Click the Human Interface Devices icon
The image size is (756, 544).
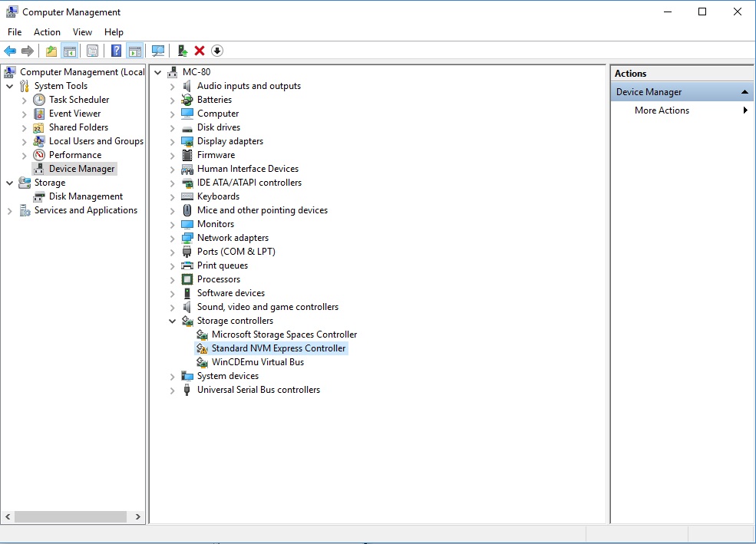187,169
